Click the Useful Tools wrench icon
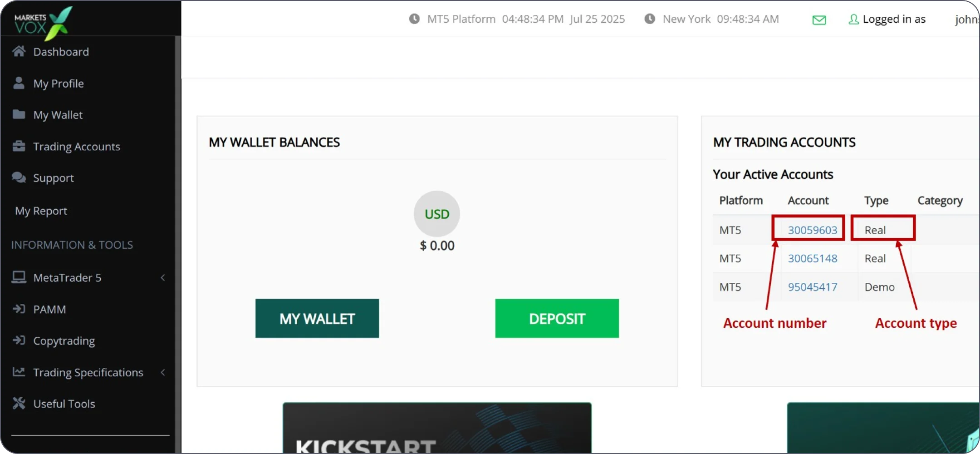The width and height of the screenshot is (980, 454). coord(19,403)
